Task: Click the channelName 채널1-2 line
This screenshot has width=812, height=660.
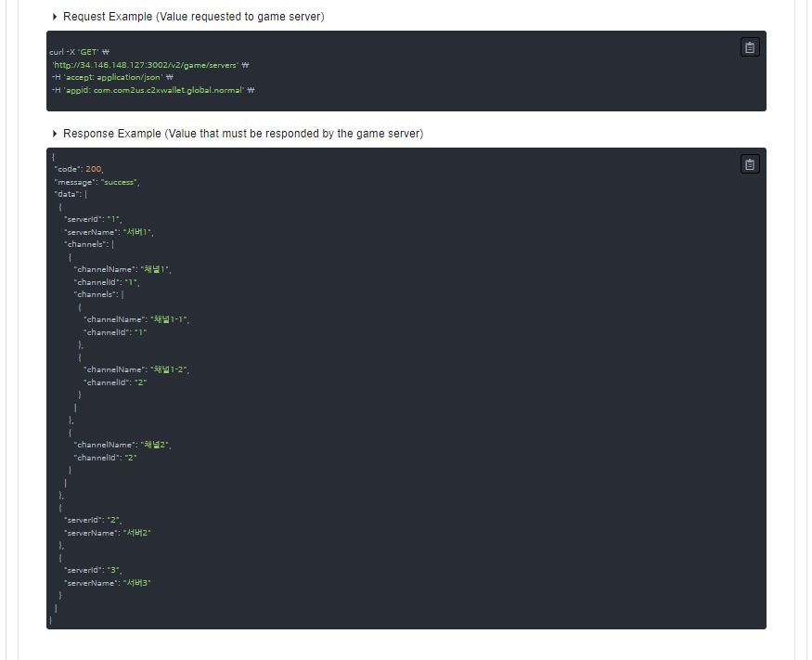Action: pyautogui.click(x=136, y=369)
